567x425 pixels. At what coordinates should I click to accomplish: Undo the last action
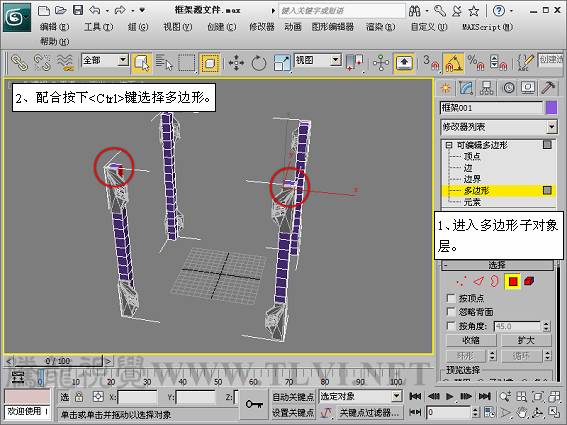(x=95, y=10)
